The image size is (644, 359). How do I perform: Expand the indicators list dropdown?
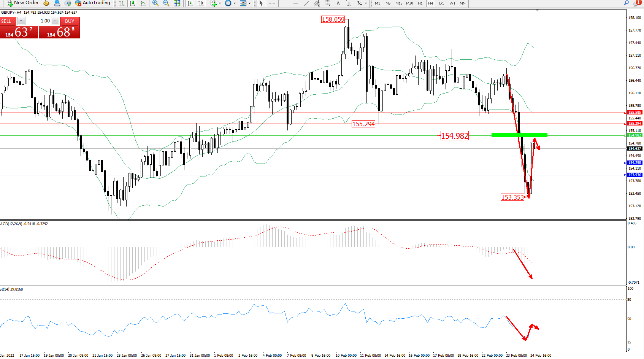click(220, 3)
